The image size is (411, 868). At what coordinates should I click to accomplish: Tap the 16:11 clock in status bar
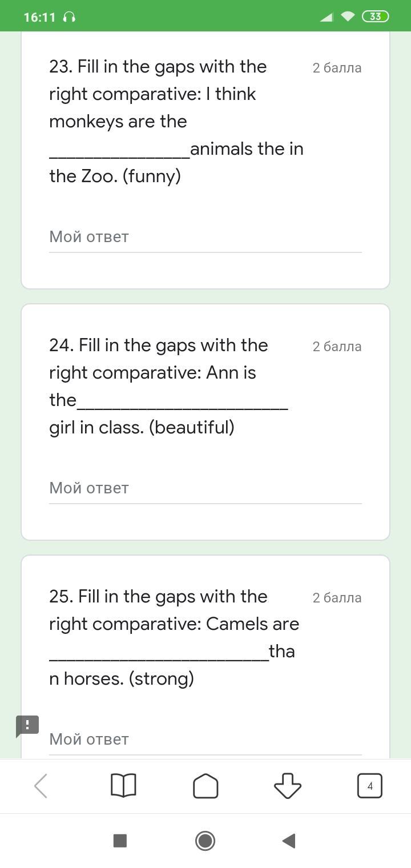coord(39,17)
